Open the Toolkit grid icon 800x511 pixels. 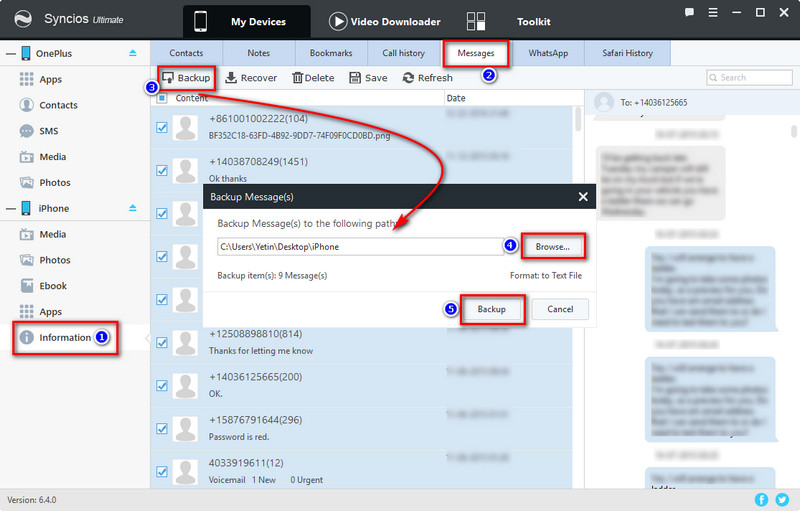[x=476, y=21]
